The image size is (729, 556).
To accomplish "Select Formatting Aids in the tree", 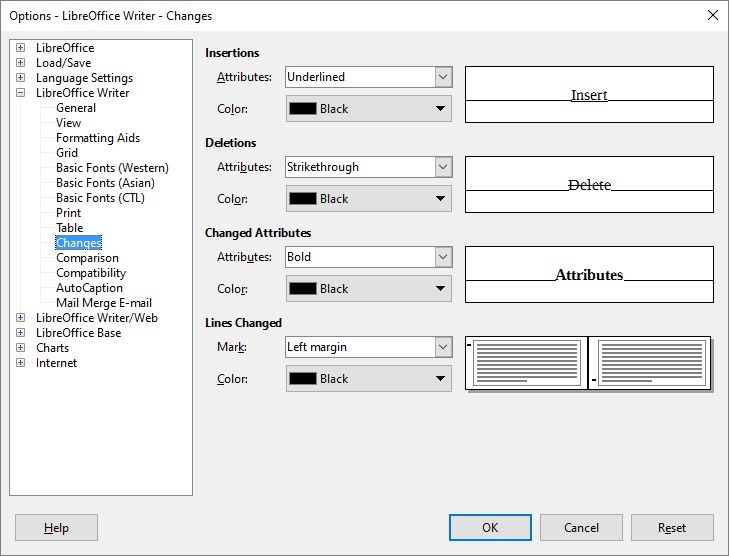I will pyautogui.click(x=98, y=138).
